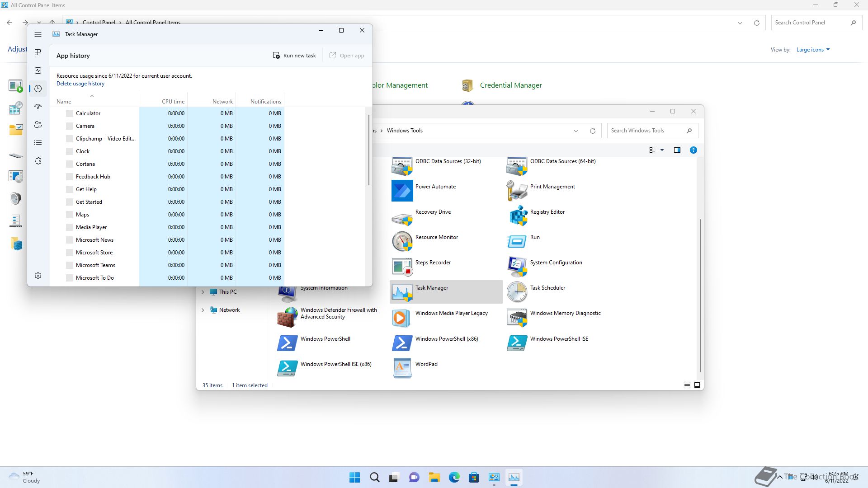Select Calculator row in App history
868x488 pixels.
pyautogui.click(x=167, y=113)
